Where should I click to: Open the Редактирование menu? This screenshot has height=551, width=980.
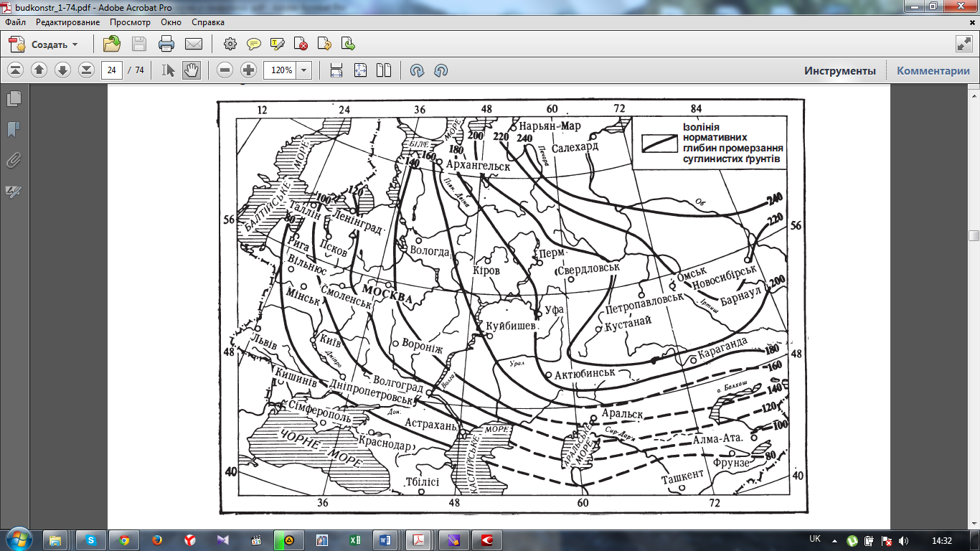point(68,22)
